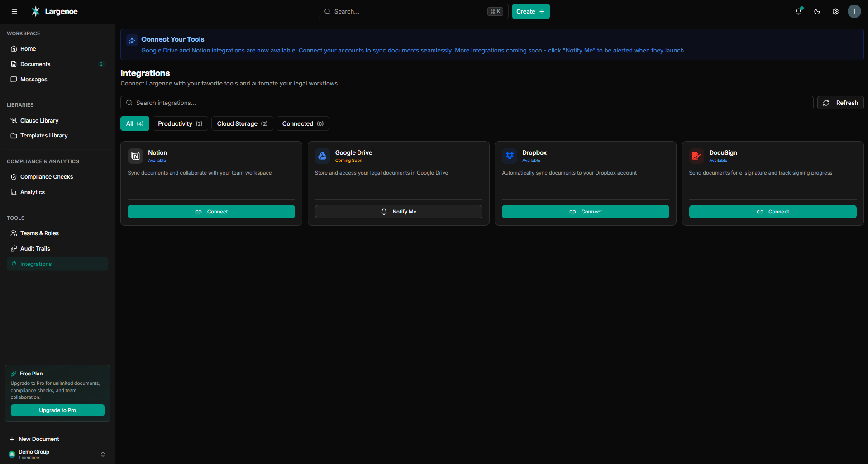Click the DocuSign app icon
This screenshot has height=464, width=868.
point(697,156)
